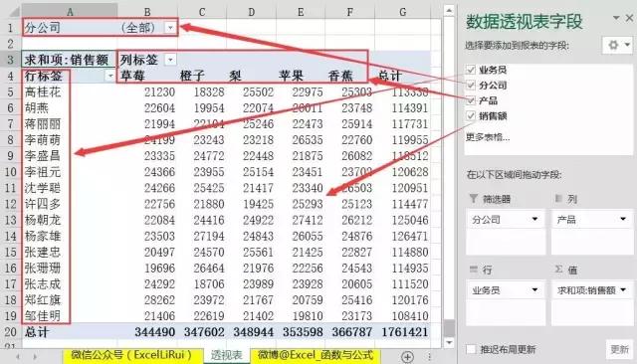Select the row label 沈学聪
This screenshot has width=637, height=364.
43,188
